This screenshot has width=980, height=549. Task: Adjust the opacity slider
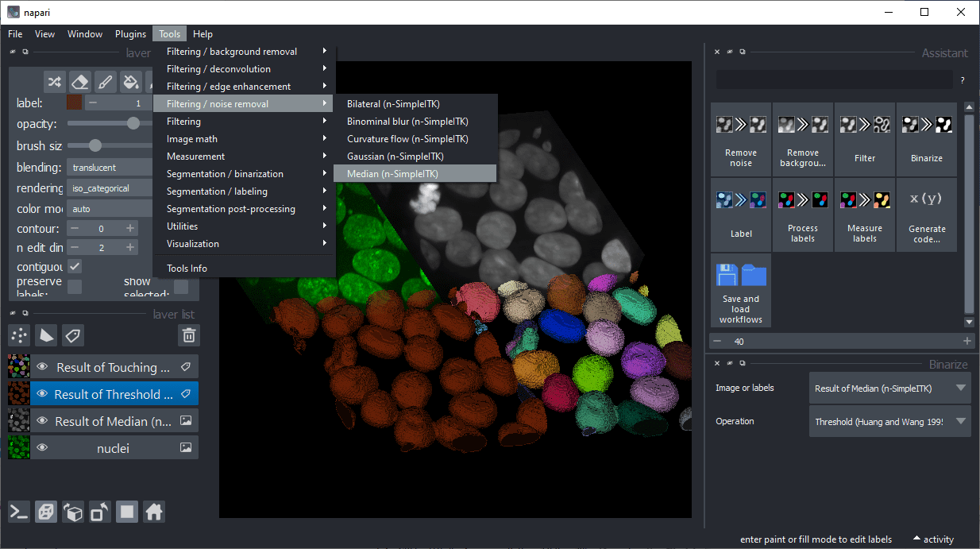133,123
